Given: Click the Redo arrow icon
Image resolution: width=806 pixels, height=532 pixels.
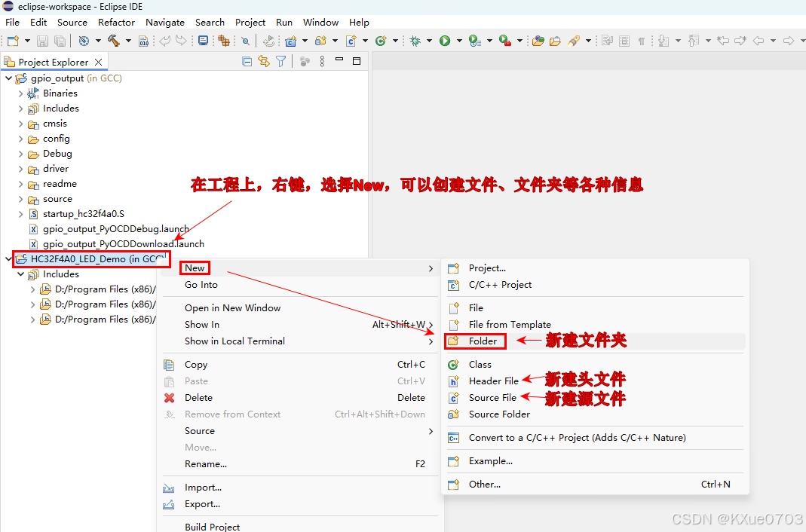Looking at the screenshot, I should point(182,41).
